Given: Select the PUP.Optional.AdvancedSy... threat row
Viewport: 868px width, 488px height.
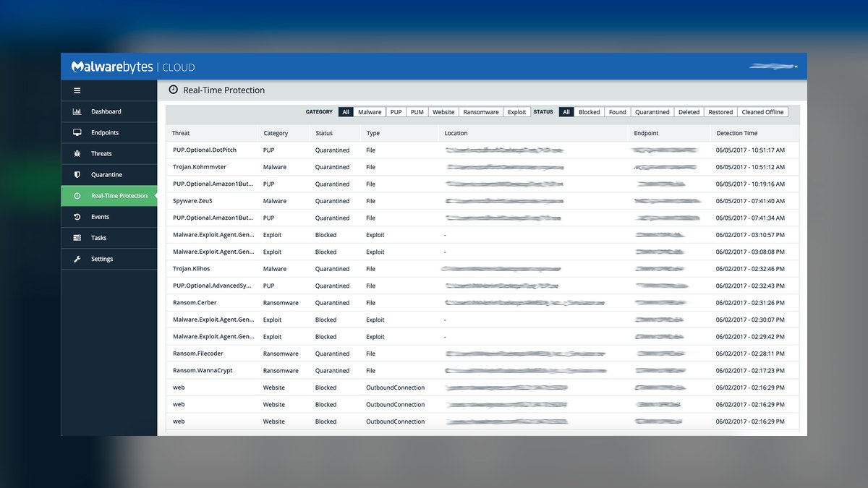Looking at the screenshot, I should click(x=483, y=286).
